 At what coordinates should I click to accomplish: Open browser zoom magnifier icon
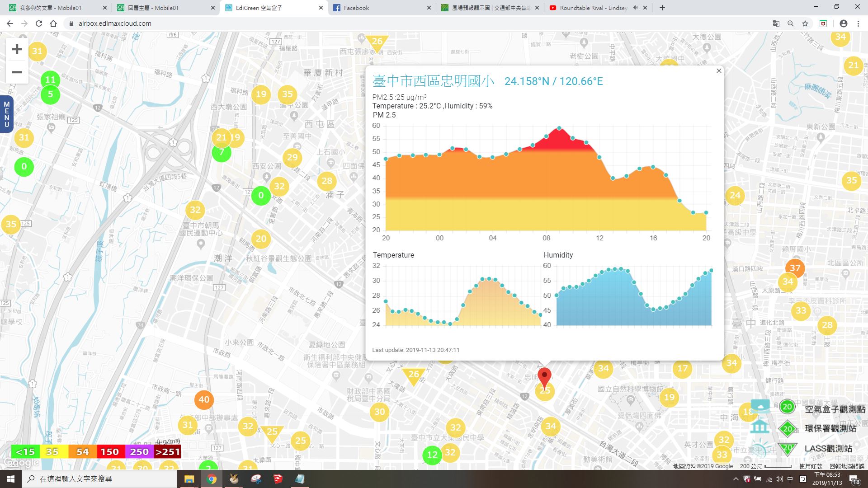pyautogui.click(x=790, y=23)
